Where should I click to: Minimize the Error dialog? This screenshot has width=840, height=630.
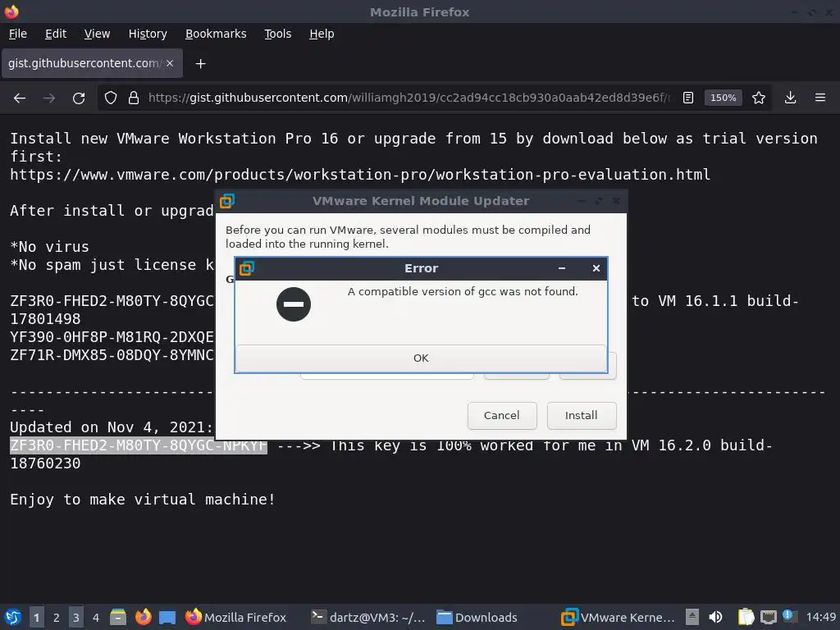(562, 268)
